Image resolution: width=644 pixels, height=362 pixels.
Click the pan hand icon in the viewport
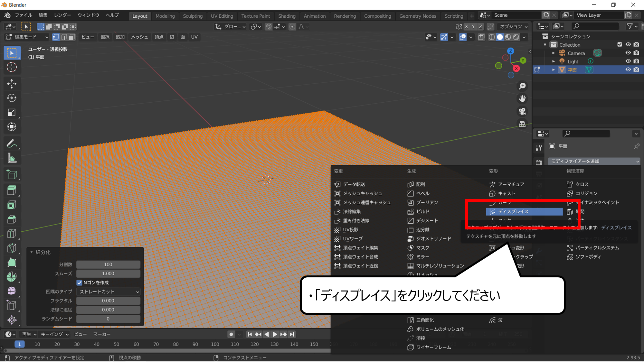(522, 99)
